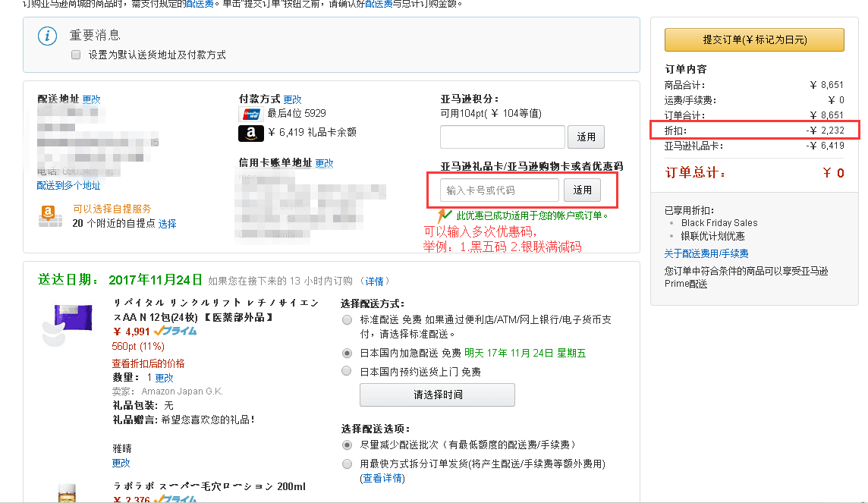Click the gift recipient name 雅晴
The height and width of the screenshot is (503, 868).
pyautogui.click(x=122, y=449)
